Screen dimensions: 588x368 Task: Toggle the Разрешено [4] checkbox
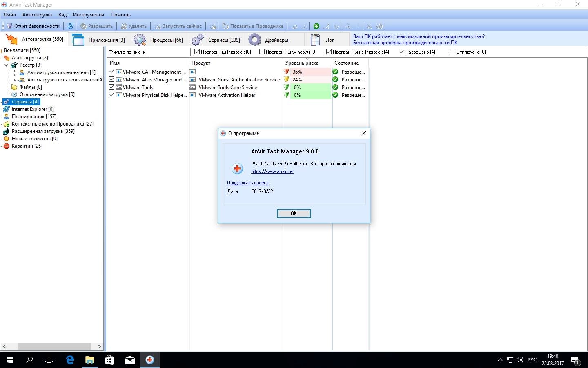click(401, 52)
